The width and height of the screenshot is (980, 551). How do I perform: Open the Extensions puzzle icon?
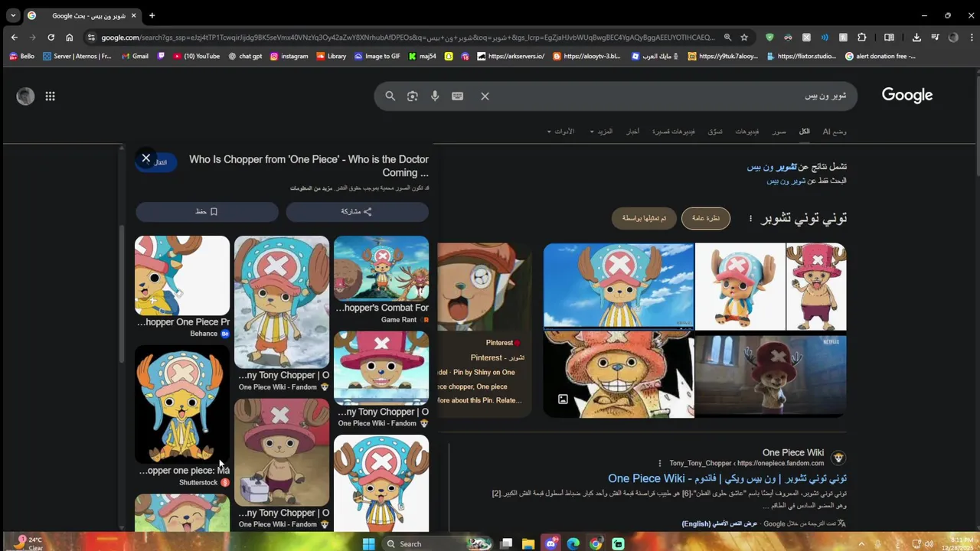coord(861,37)
